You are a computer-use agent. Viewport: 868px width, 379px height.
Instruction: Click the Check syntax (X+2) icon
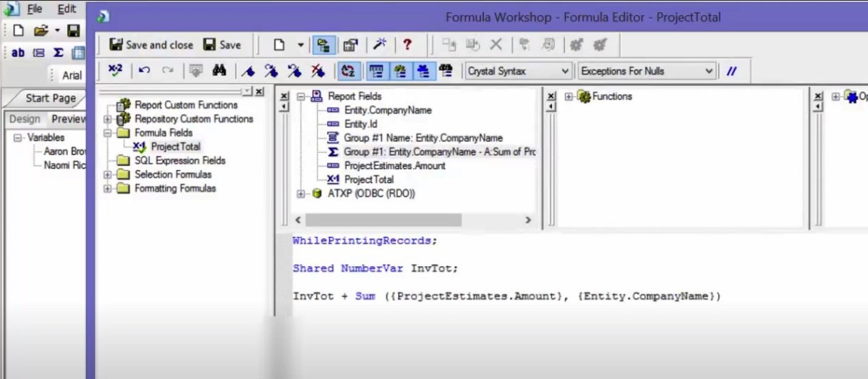click(115, 71)
